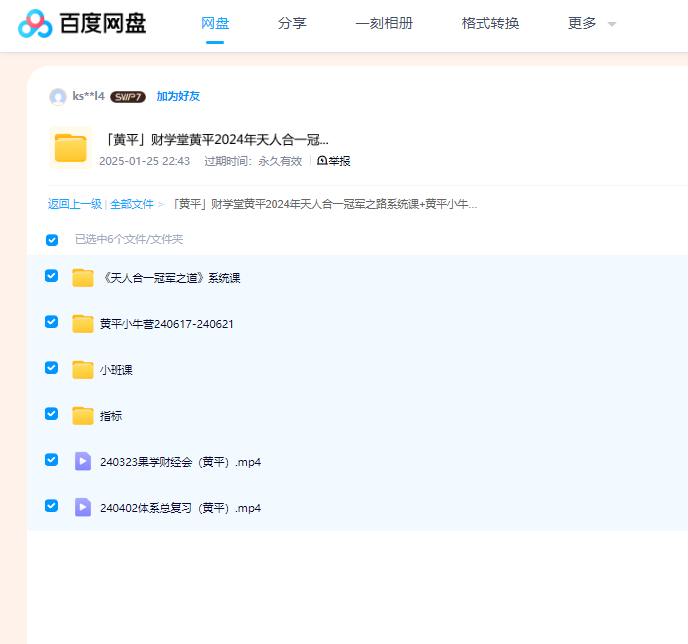
Task: Click the ks**l4 user avatar icon
Action: pyautogui.click(x=58, y=97)
